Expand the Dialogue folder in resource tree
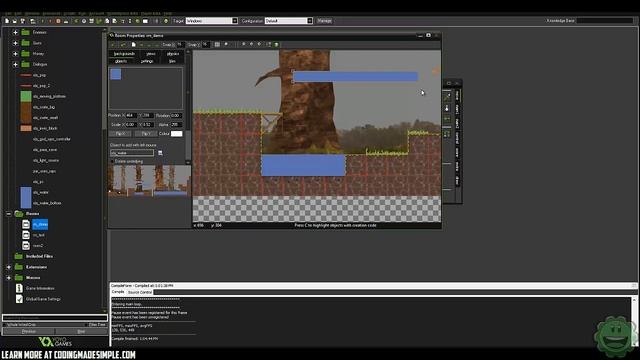The height and width of the screenshot is (360, 640). [x=15, y=64]
